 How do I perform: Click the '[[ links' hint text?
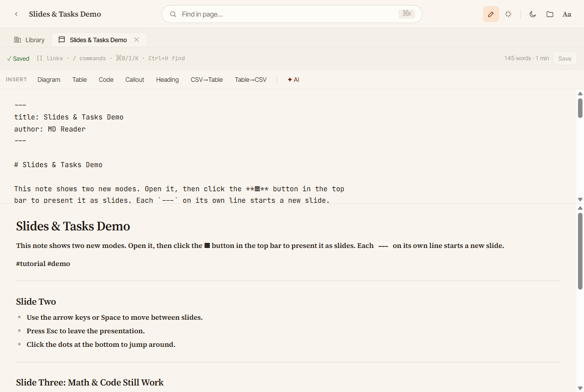point(50,59)
